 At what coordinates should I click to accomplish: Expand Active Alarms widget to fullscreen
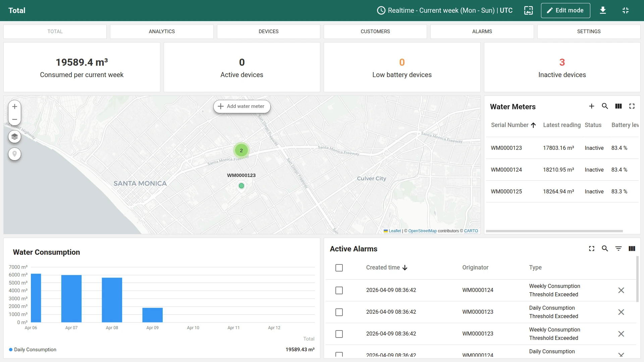click(x=592, y=248)
